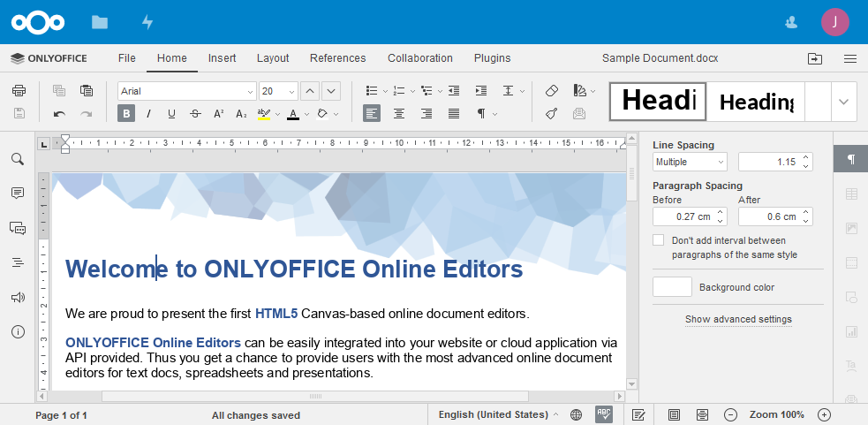Check Don't add interval between paragraphs
This screenshot has width=868, height=425.
tap(658, 240)
